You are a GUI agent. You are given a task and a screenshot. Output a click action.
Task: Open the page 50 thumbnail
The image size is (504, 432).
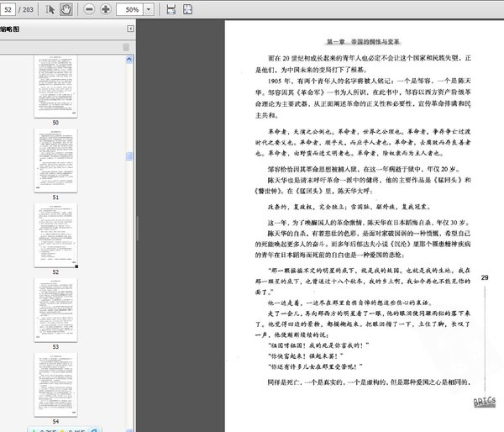55,87
